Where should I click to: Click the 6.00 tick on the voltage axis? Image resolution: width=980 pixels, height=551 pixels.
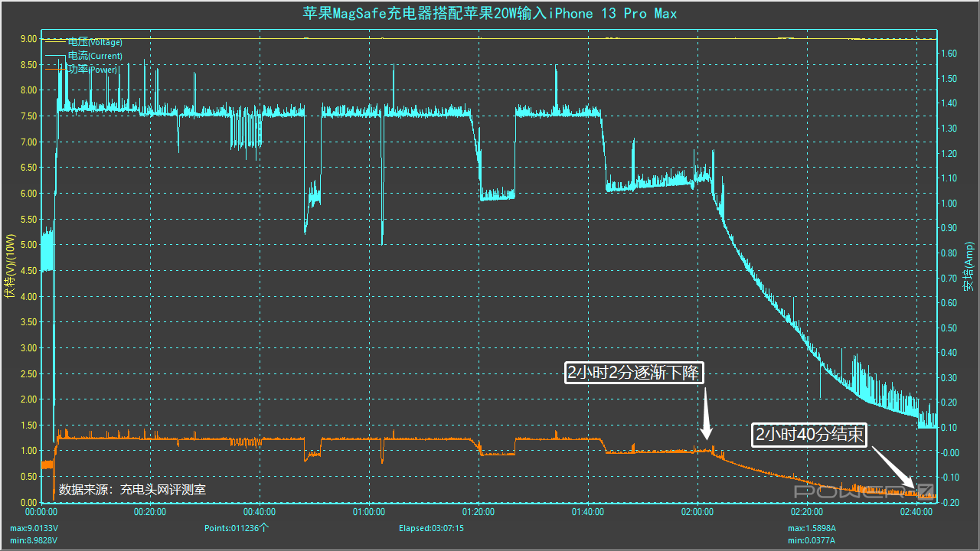coord(28,194)
